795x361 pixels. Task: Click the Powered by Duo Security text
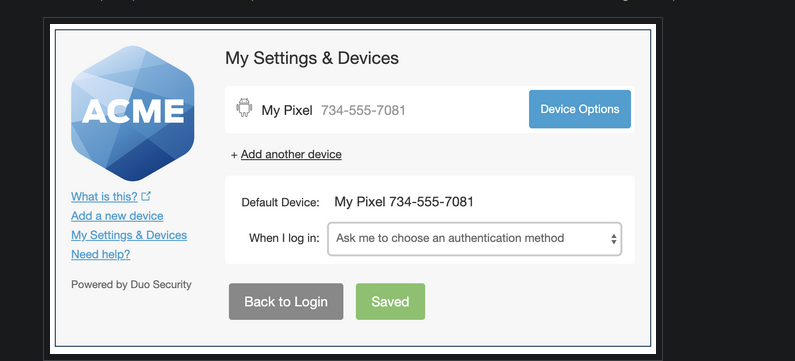(131, 284)
